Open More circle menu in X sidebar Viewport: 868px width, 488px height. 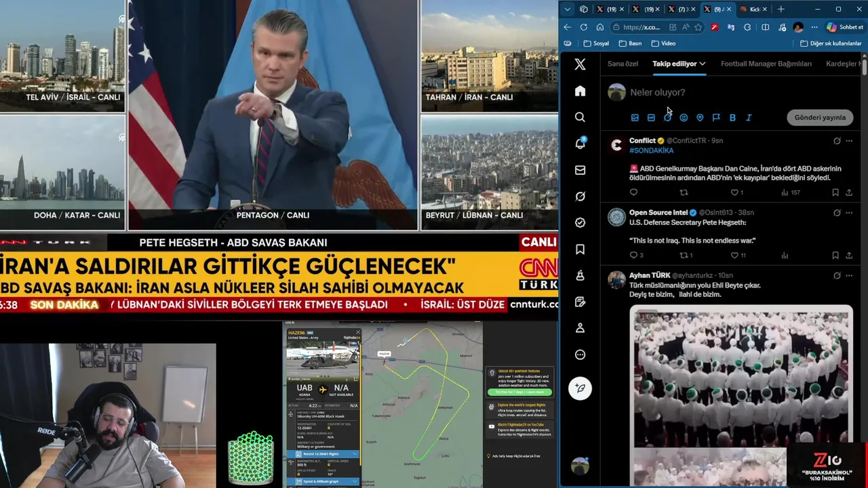pyautogui.click(x=580, y=354)
